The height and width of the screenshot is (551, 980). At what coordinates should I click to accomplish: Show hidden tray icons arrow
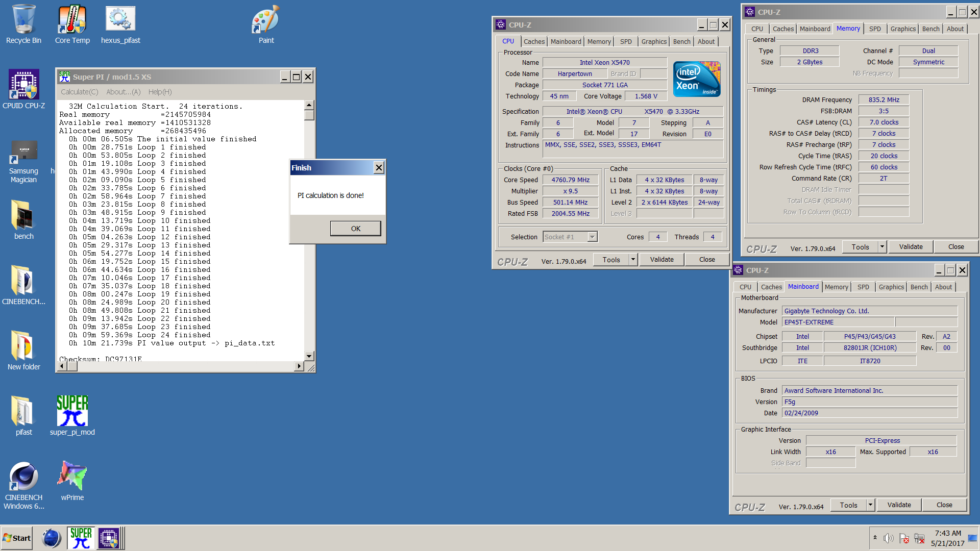[x=875, y=538]
